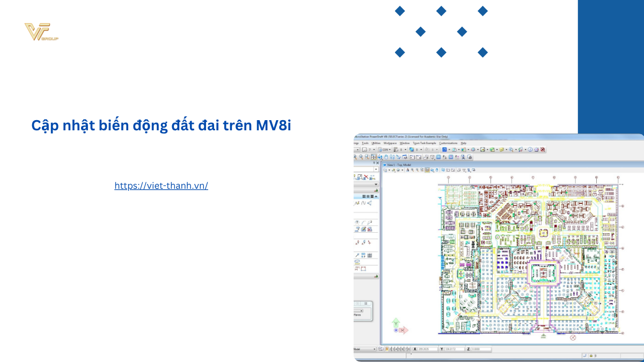Open the Workspace menu
The width and height of the screenshot is (644, 362).
[x=390, y=143]
